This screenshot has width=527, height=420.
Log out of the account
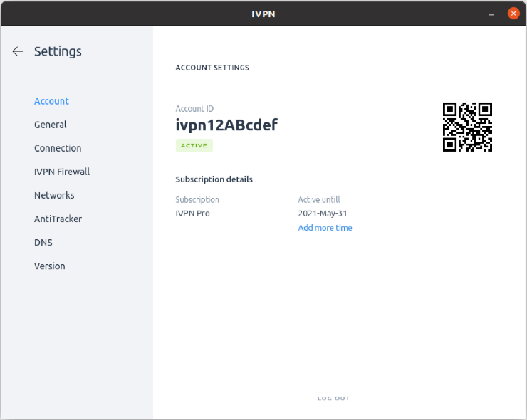pyautogui.click(x=333, y=398)
